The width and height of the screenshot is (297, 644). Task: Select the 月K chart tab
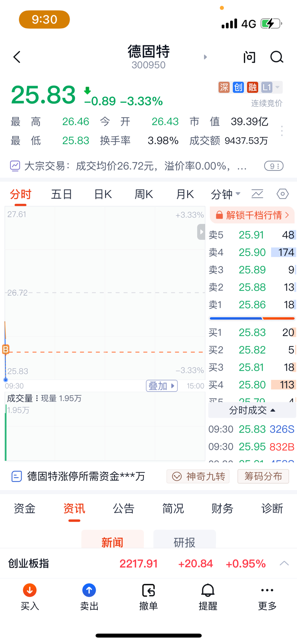tap(185, 194)
